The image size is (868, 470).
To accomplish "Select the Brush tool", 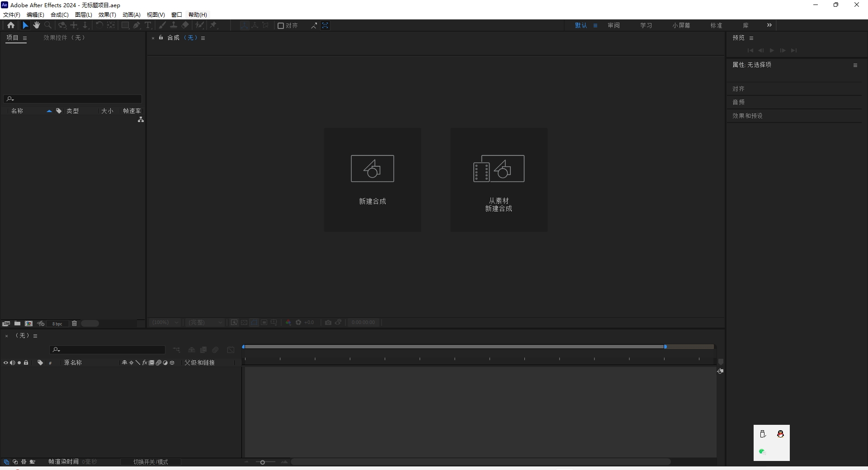I will [162, 26].
